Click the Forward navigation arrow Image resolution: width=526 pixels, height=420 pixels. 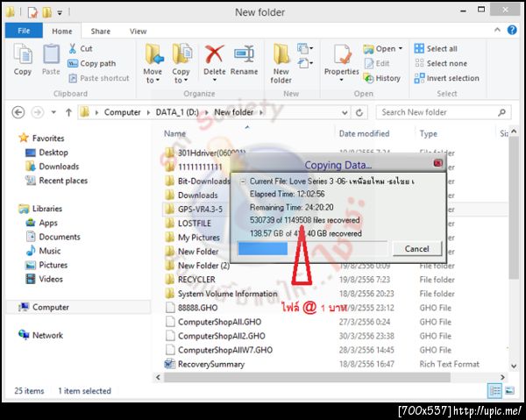[38, 112]
